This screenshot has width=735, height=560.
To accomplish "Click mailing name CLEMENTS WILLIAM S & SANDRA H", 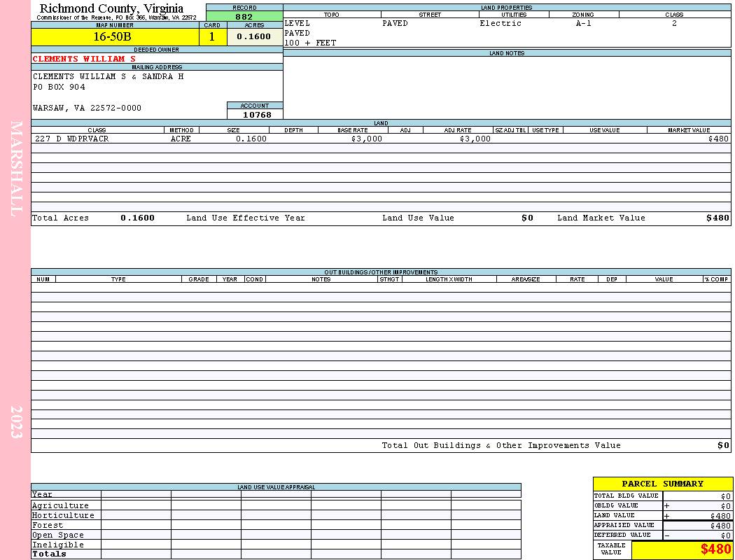I will [108, 76].
